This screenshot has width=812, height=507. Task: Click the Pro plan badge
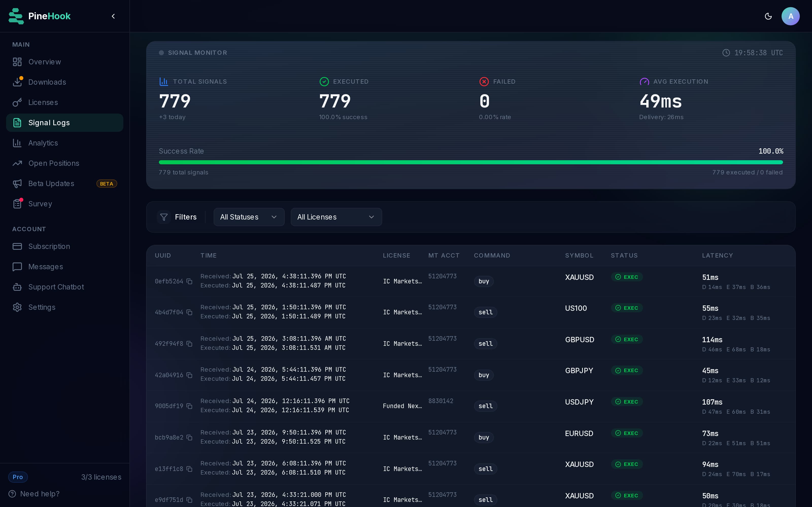(x=18, y=477)
